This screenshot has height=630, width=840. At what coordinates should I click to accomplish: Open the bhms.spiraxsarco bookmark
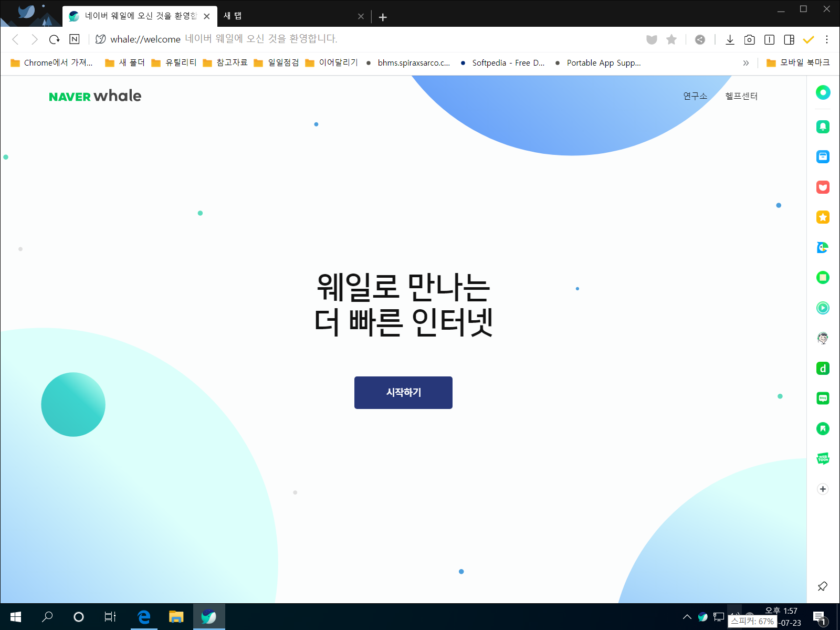tap(408, 63)
